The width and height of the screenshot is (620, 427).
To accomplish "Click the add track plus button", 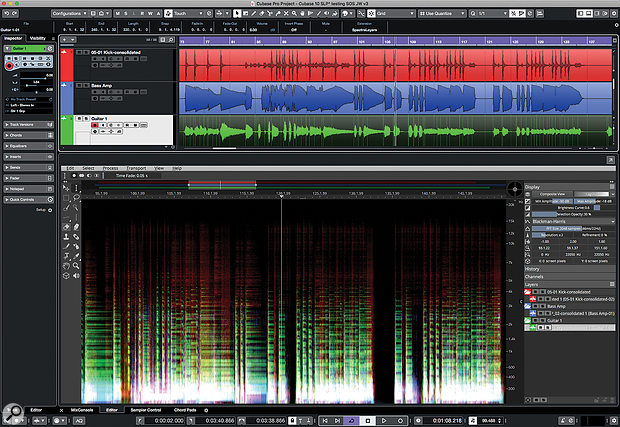I will click(x=64, y=40).
